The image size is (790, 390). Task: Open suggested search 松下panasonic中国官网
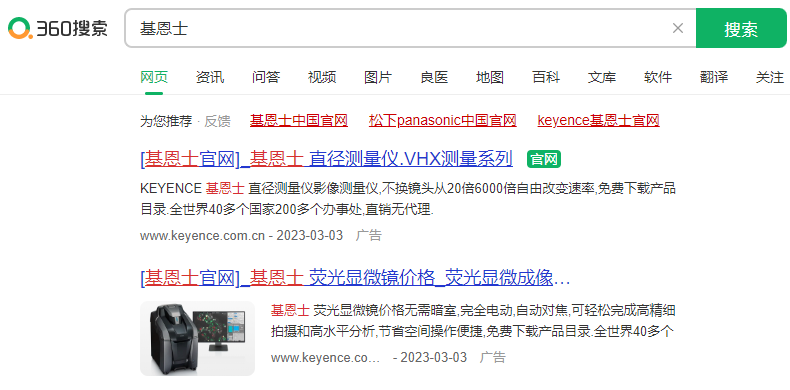(442, 121)
